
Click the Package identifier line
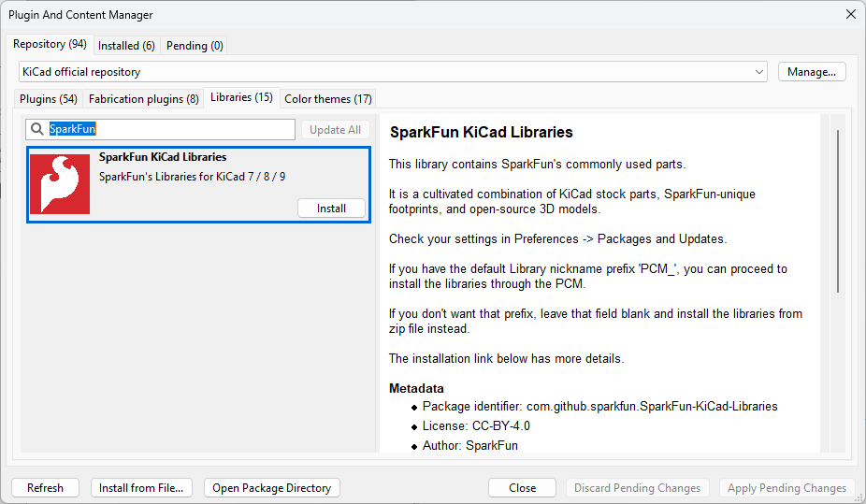599,407
